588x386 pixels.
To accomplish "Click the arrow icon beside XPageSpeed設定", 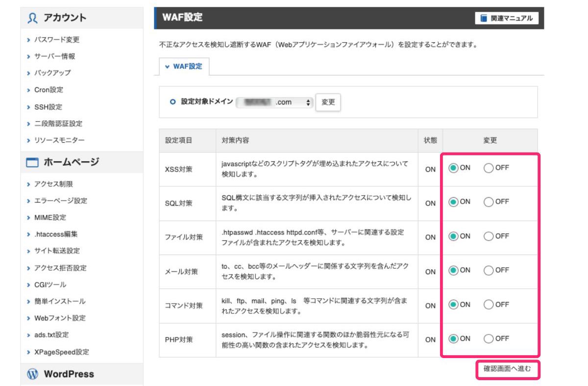I will pos(29,352).
